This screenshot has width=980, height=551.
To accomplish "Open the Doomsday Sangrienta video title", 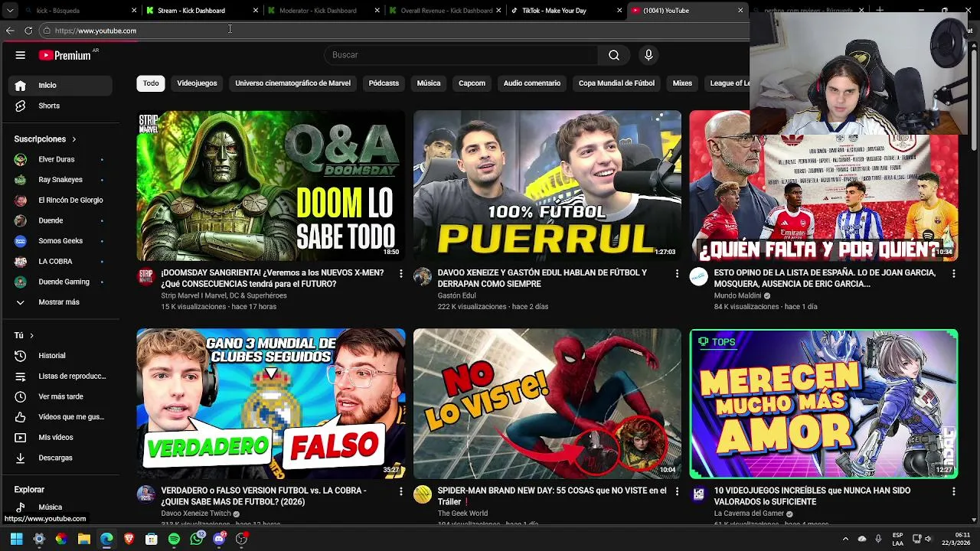I will [x=273, y=279].
